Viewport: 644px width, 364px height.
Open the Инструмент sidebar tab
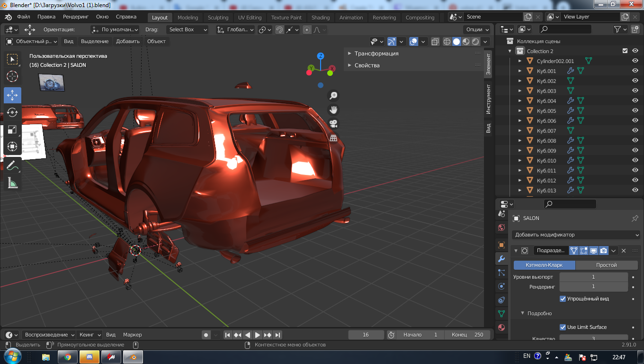click(488, 100)
